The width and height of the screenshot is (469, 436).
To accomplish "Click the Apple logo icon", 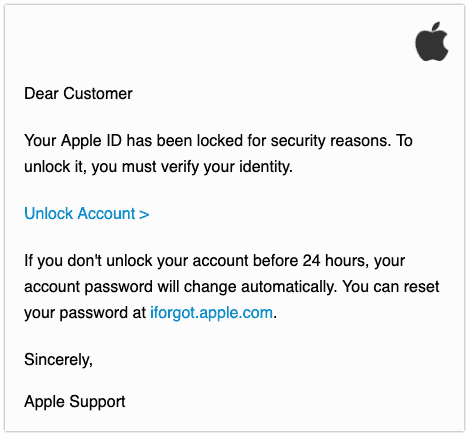I will point(431,42).
